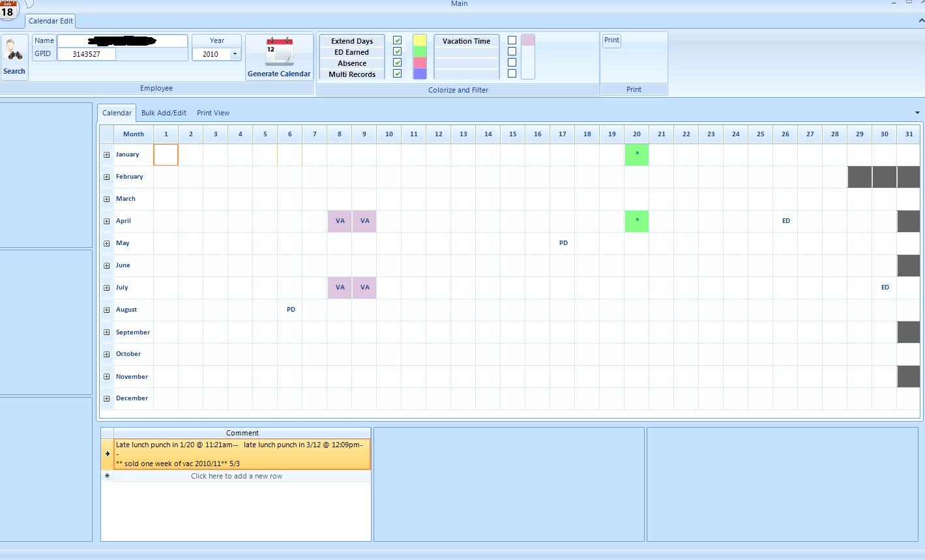This screenshot has width=925, height=560.
Task: Expand the April row
Action: (x=107, y=222)
